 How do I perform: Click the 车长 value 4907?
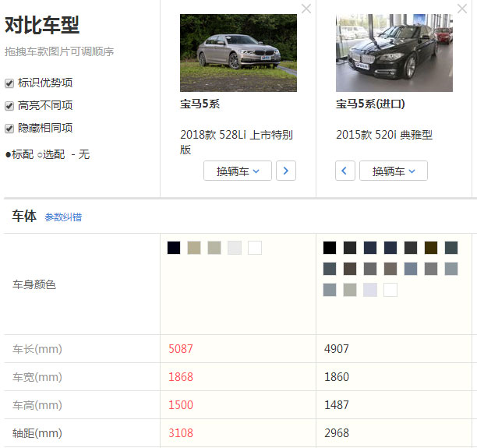click(x=337, y=349)
